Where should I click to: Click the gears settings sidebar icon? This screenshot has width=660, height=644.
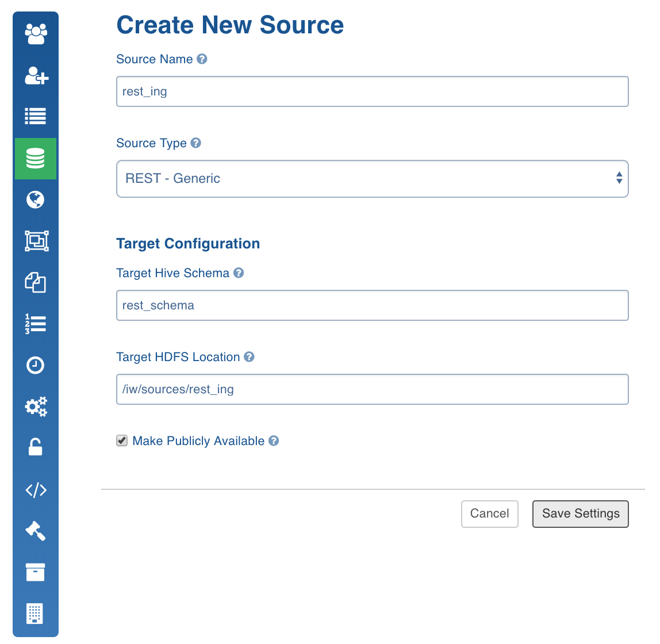(36, 407)
